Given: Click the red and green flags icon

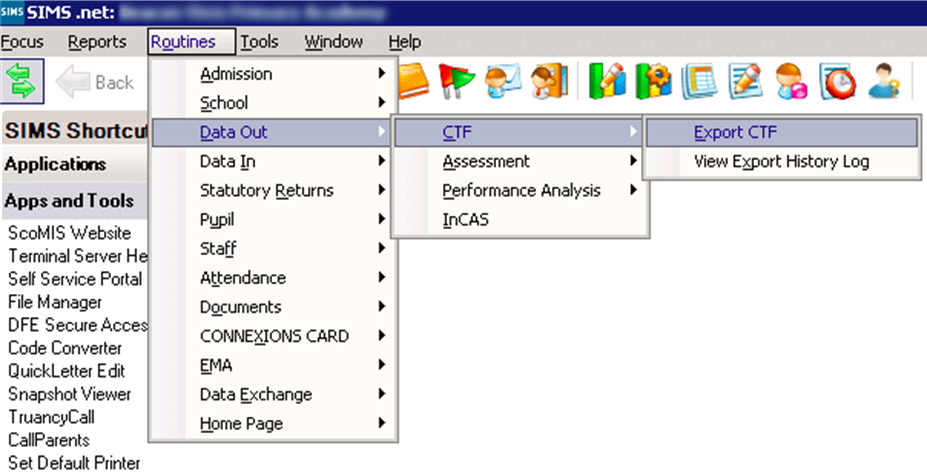Looking at the screenshot, I should coord(456,82).
